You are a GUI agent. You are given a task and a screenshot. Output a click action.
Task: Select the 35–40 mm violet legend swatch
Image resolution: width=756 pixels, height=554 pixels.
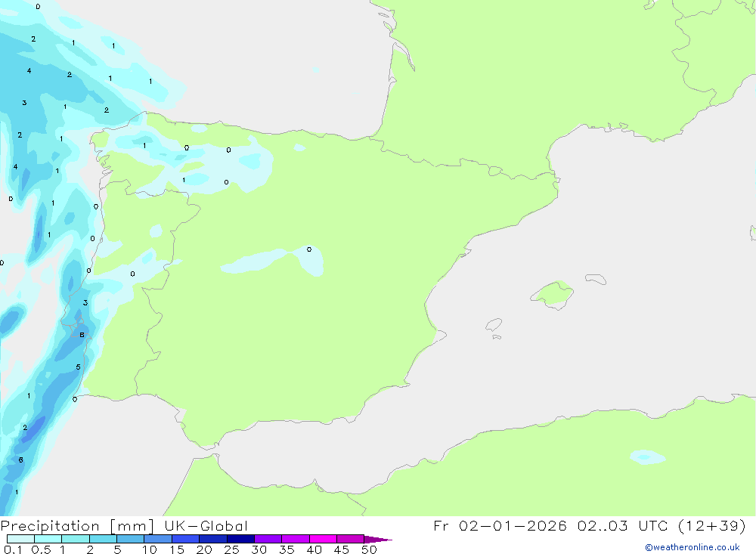296,539
